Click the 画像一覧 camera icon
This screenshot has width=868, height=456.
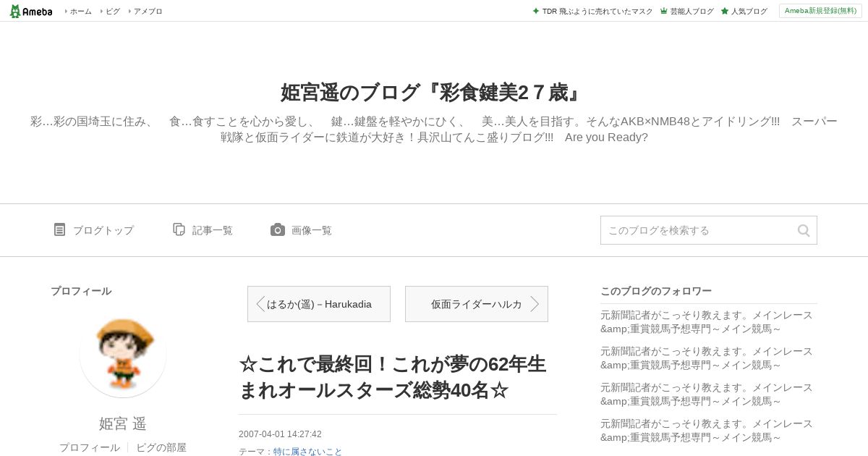[278, 229]
